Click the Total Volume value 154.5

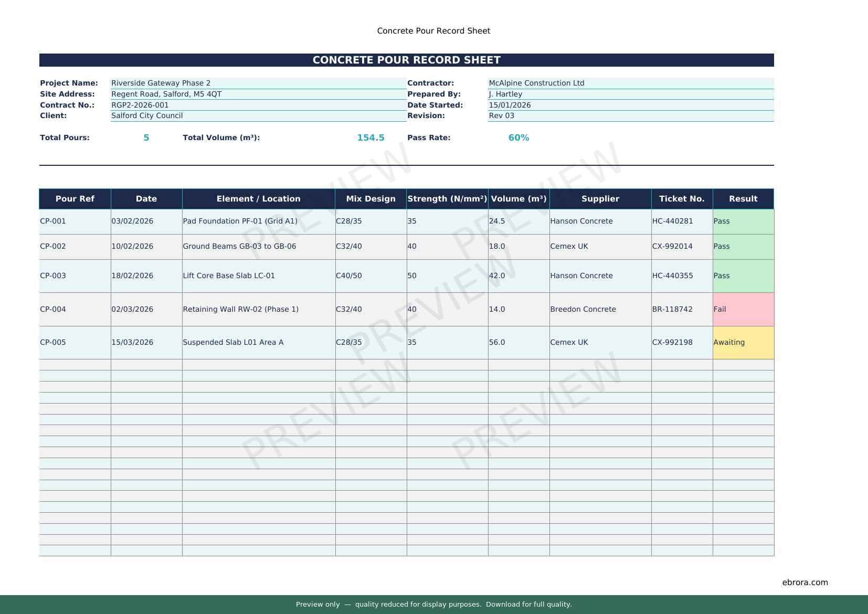tap(371, 137)
